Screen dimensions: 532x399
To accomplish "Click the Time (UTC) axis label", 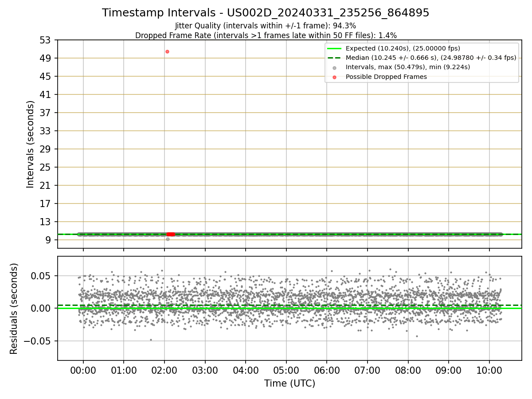I will (289, 383).
